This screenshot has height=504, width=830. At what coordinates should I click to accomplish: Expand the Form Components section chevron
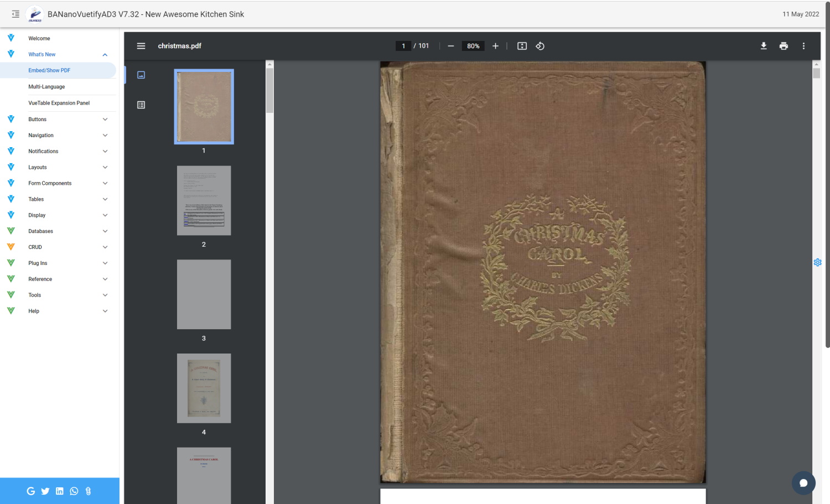105,184
